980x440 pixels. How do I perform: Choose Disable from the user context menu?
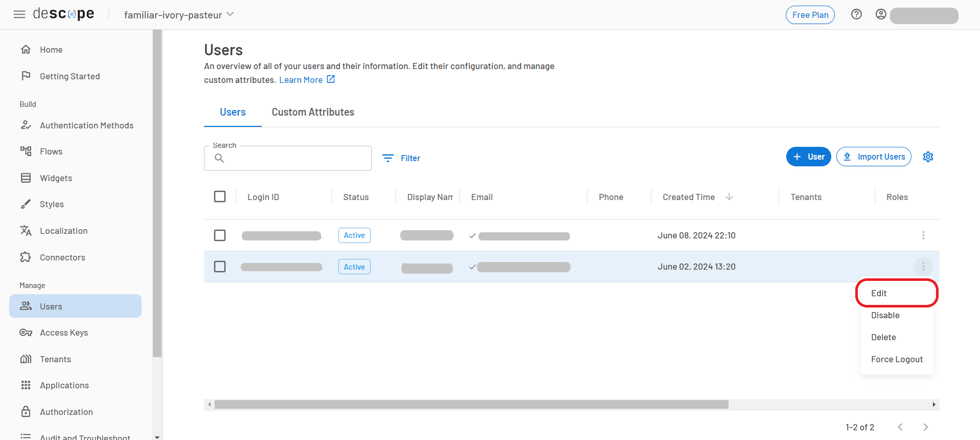coord(897,315)
